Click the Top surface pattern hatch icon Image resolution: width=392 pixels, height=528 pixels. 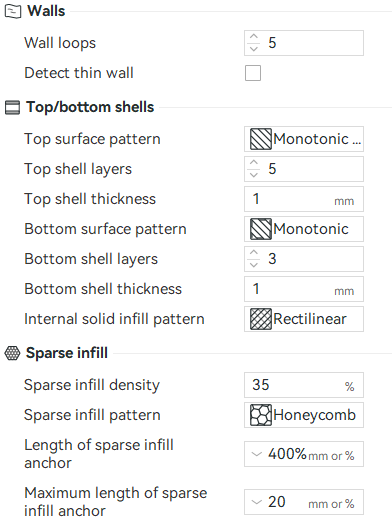(x=260, y=139)
